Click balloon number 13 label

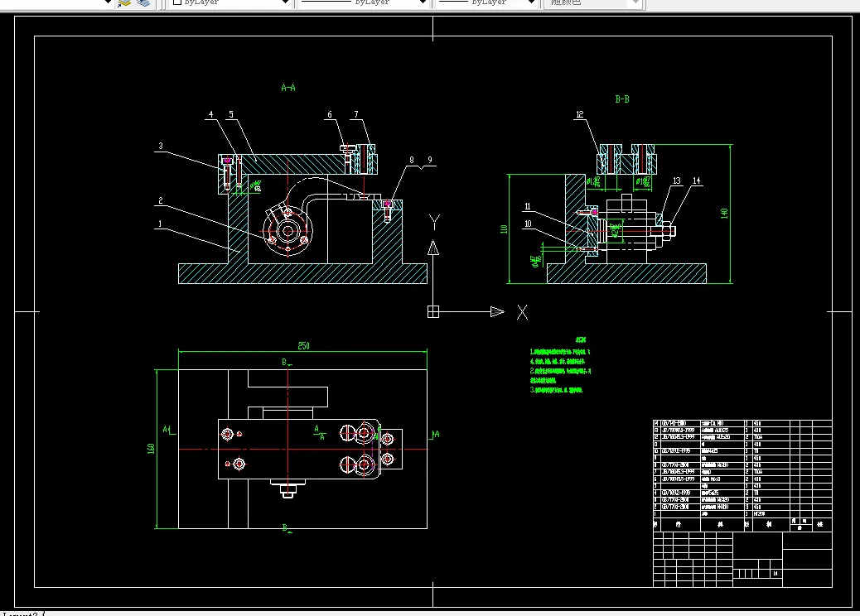point(677,180)
